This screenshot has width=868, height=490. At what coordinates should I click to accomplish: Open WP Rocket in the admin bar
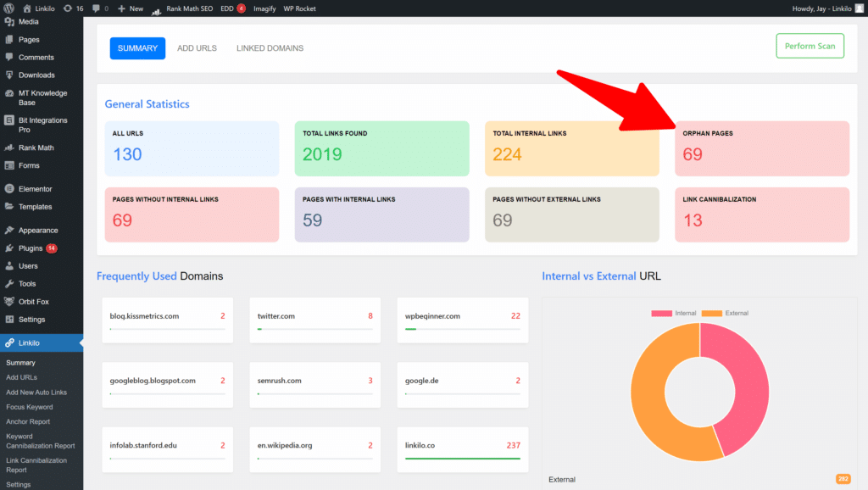click(x=299, y=8)
